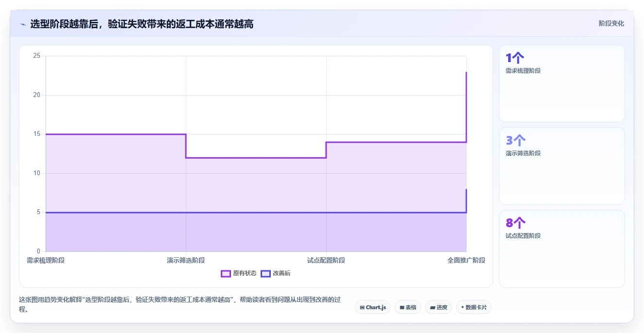644x333 pixels.
Task: Click the 试点配置阶段 x-axis label
Action: [x=326, y=260]
